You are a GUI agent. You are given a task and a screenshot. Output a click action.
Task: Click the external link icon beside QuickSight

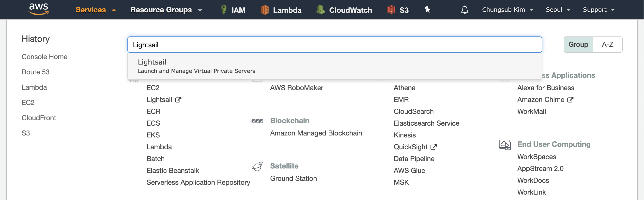[433, 147]
